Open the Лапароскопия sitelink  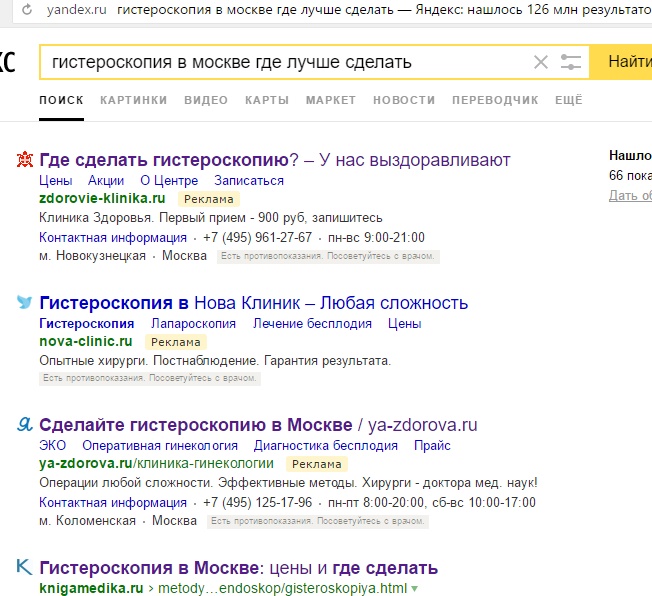pyautogui.click(x=193, y=324)
